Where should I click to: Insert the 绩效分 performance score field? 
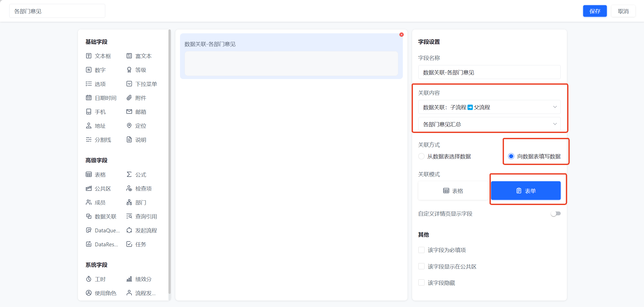click(139, 279)
